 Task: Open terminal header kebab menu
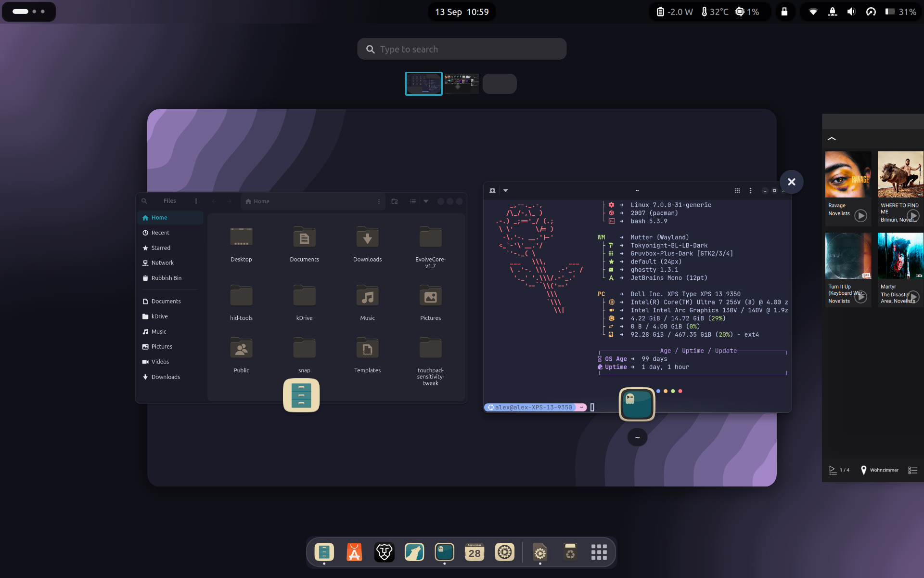[x=750, y=190]
